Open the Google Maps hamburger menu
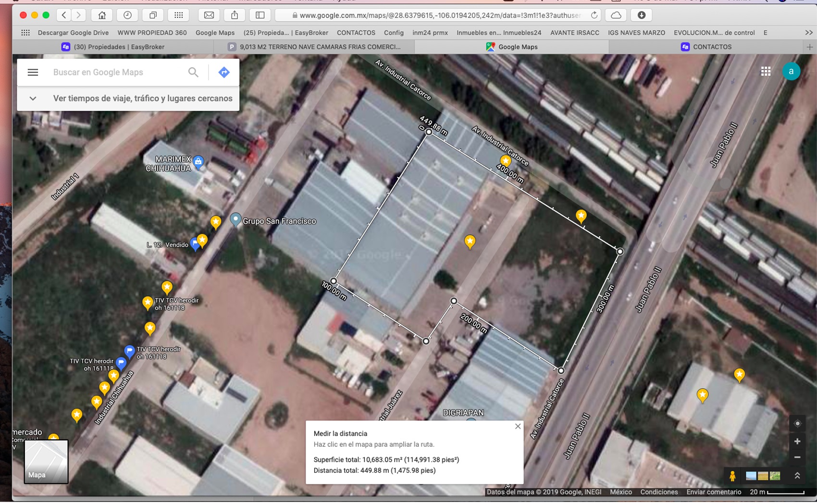Screen dimensions: 817x504 [x=33, y=73]
